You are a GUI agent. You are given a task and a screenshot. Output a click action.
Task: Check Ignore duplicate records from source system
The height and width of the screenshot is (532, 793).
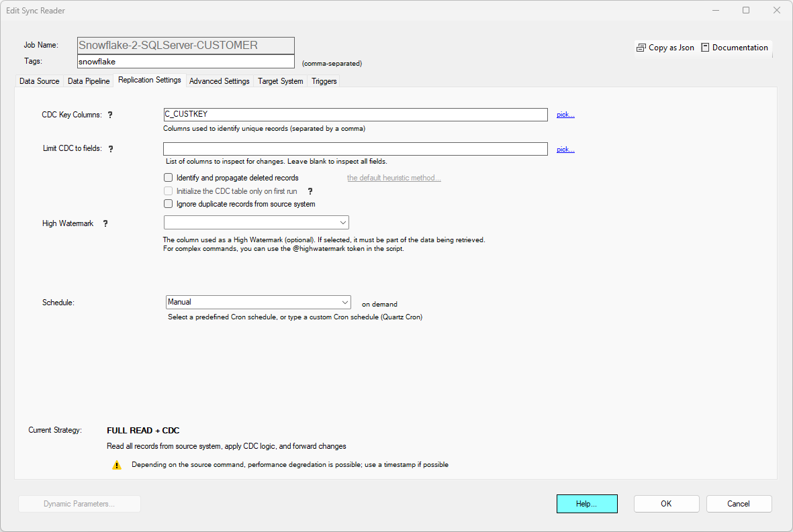[169, 203]
